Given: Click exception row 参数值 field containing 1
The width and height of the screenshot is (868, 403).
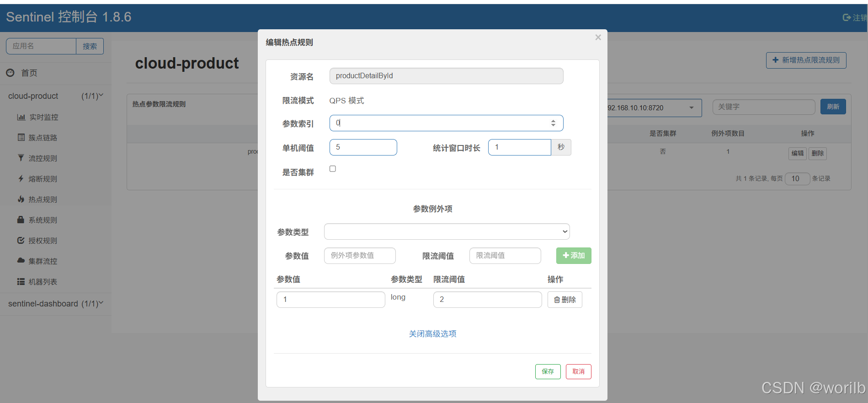Looking at the screenshot, I should [330, 300].
